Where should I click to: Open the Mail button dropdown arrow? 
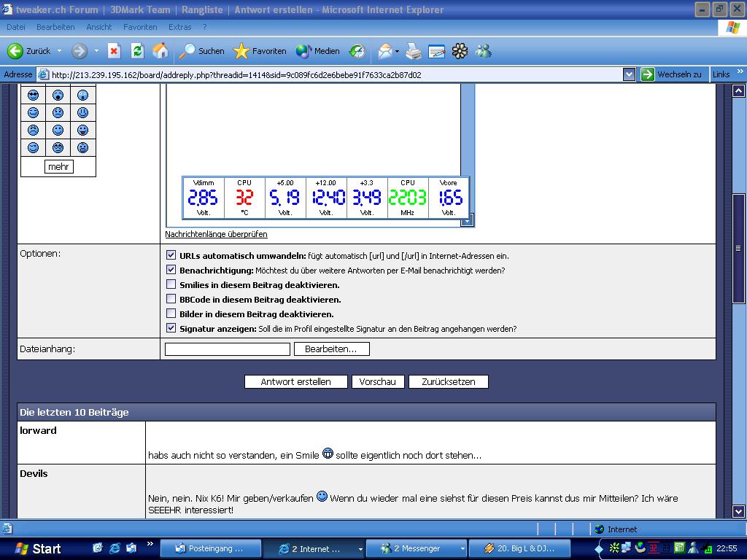pos(397,51)
